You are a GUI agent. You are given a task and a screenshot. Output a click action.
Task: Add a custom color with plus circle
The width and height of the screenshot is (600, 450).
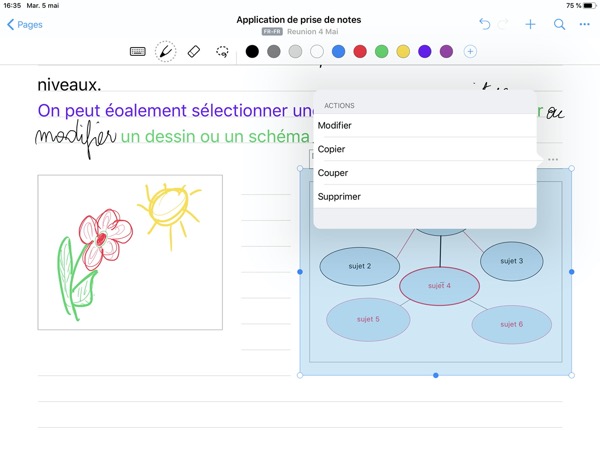click(470, 51)
